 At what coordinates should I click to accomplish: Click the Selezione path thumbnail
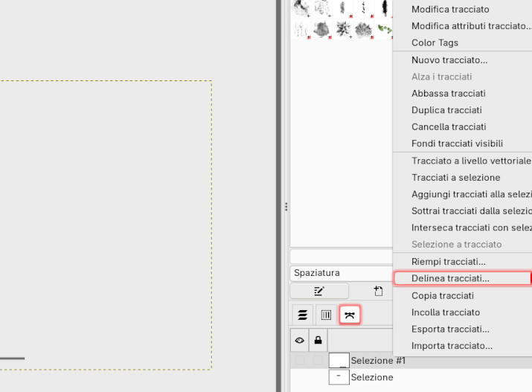click(x=339, y=377)
